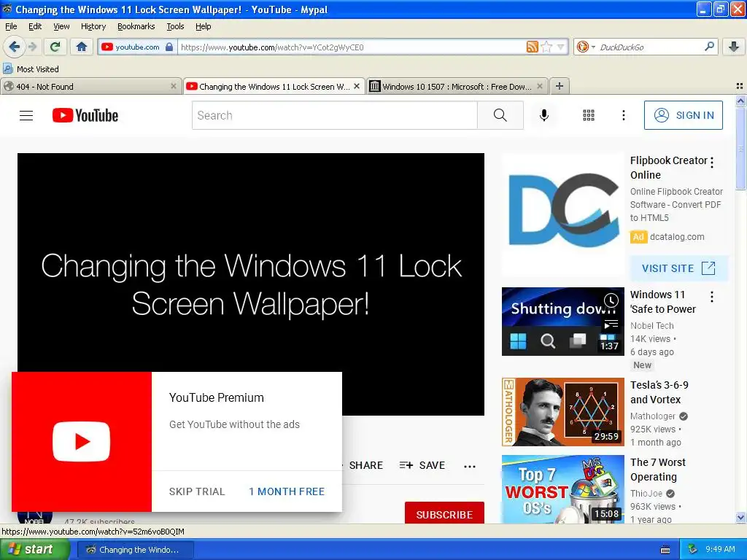Click the padlock site security icon
This screenshot has height=560, width=747.
click(x=169, y=47)
